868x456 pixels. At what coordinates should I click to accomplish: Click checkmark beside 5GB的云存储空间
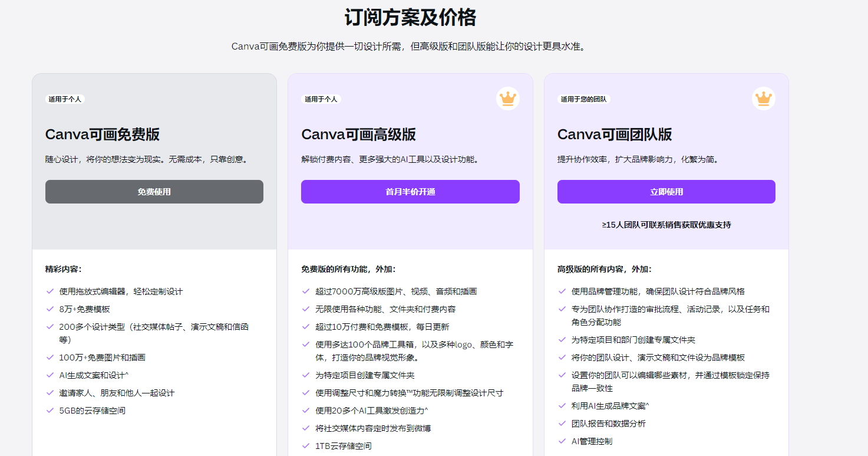49,411
